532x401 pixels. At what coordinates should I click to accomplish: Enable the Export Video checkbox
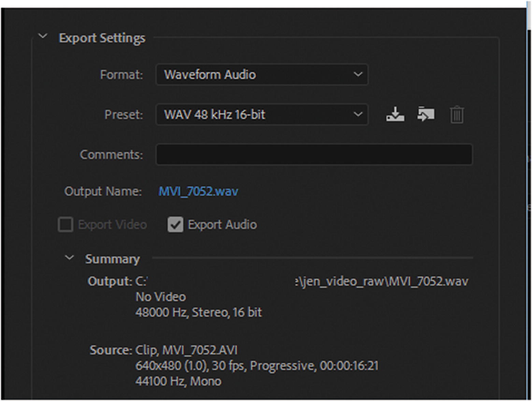pos(66,225)
